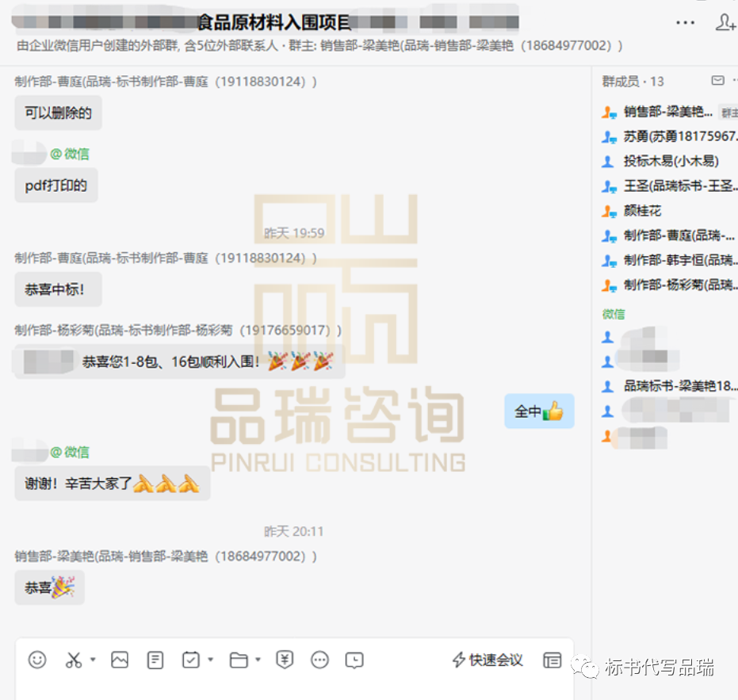Expand the to-do icon dropdown arrow
Screen dimensions: 738x700
point(208,660)
